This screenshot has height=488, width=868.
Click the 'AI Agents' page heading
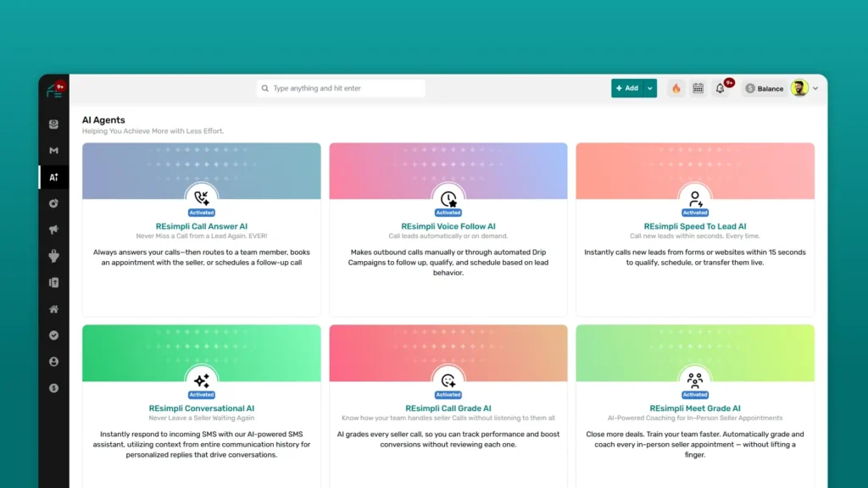point(103,120)
